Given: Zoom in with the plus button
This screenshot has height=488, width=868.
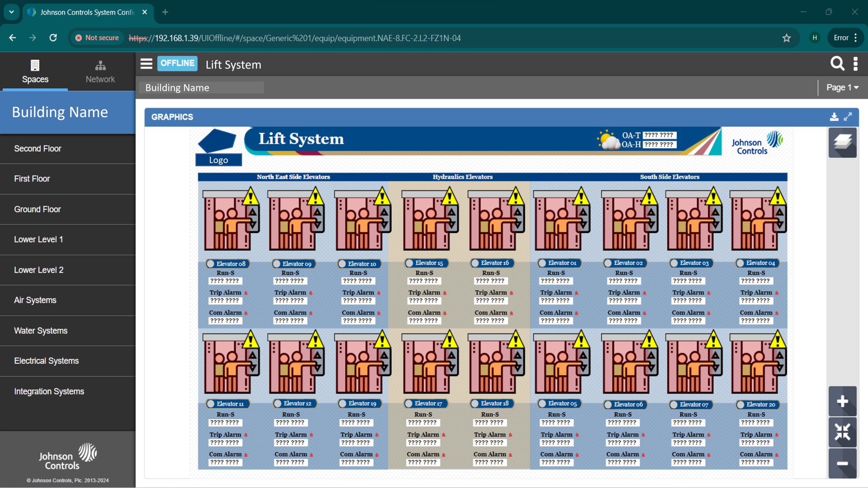Looking at the screenshot, I should [842, 401].
